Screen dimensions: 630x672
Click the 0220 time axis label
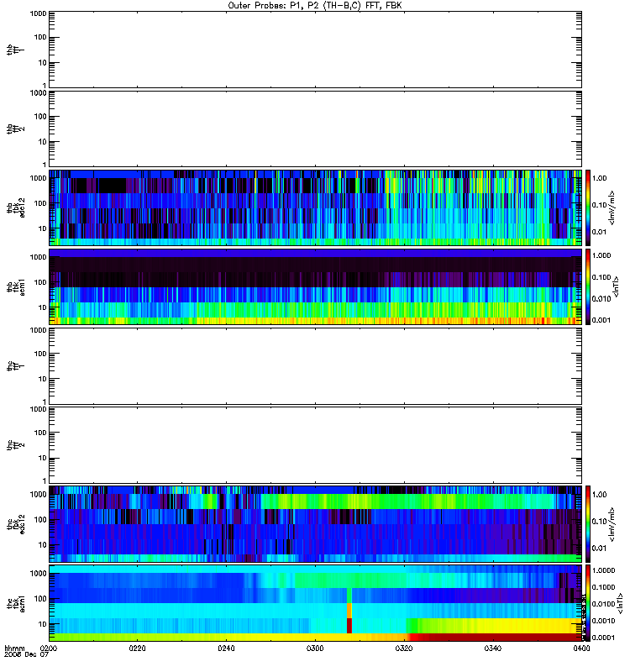137,648
